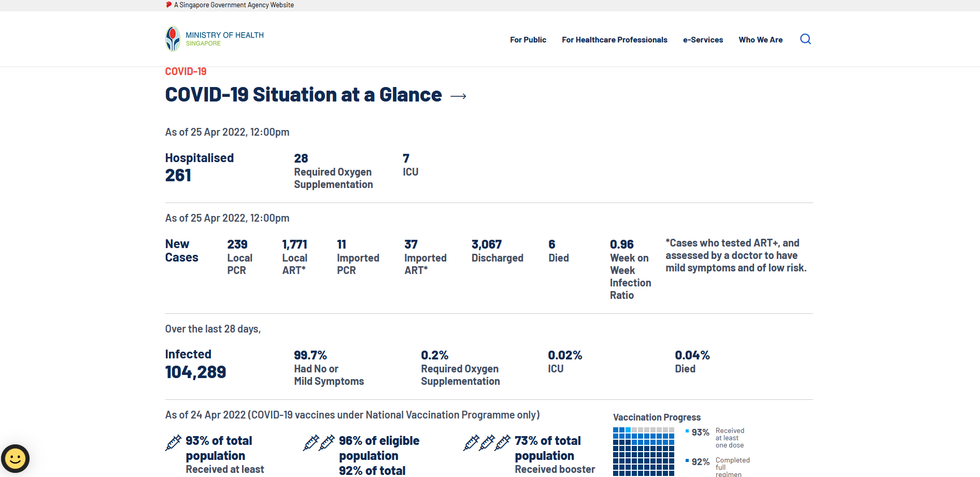Select the 96% of eligible population text
This screenshot has height=477, width=980.
click(x=379, y=448)
